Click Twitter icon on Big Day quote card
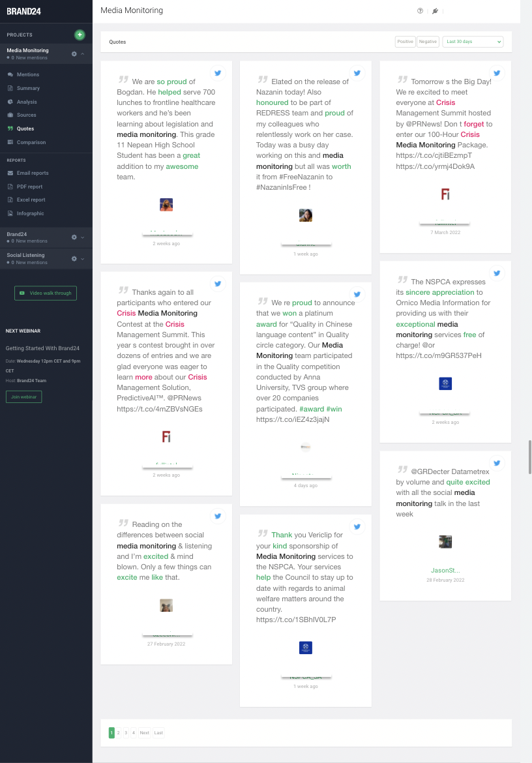This screenshot has height=763, width=532. pos(497,73)
